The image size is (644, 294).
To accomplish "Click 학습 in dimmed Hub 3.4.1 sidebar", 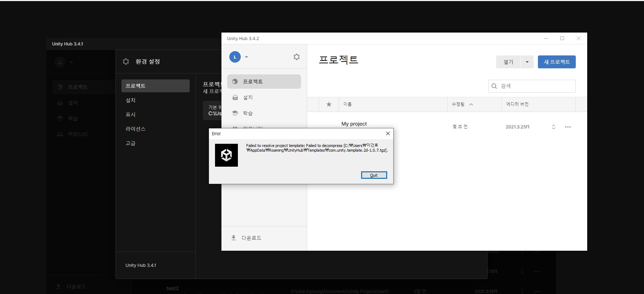I will (73, 118).
